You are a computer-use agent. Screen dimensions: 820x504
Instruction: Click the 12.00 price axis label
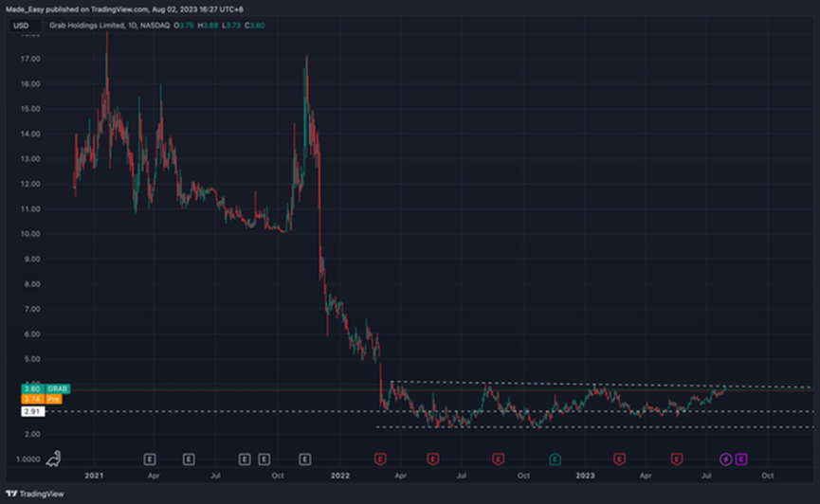pyautogui.click(x=30, y=184)
